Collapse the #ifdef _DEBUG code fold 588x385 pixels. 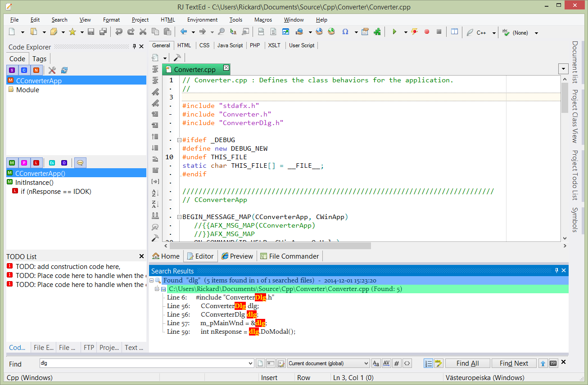[x=179, y=140]
